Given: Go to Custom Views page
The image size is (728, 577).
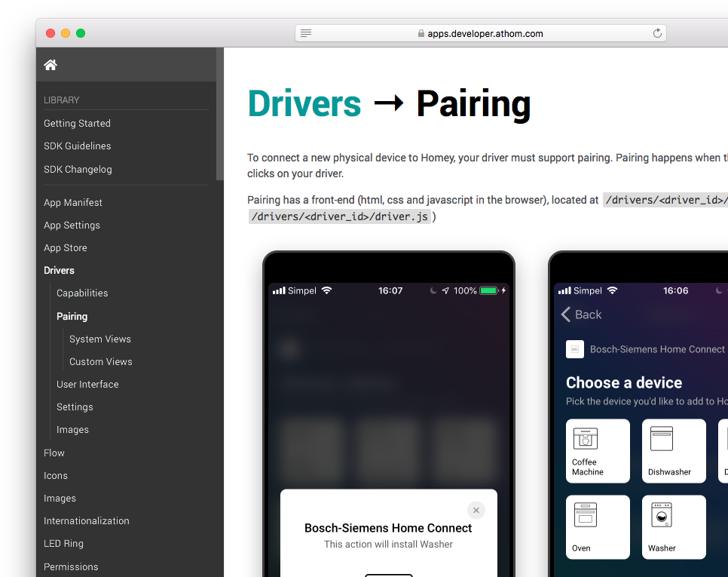Looking at the screenshot, I should click(100, 361).
